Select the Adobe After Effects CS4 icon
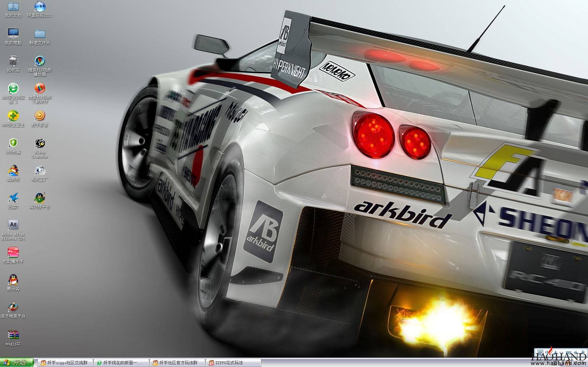 (x=13, y=230)
